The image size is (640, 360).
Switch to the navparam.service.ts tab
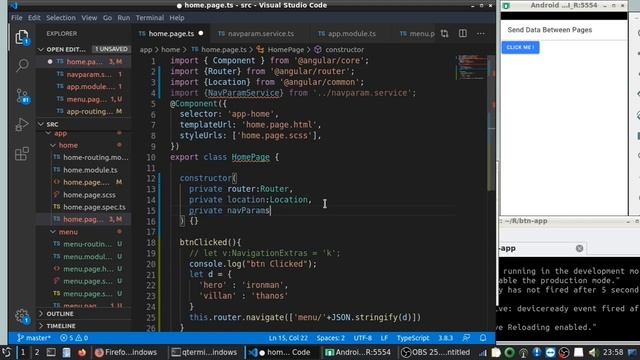tap(260, 34)
